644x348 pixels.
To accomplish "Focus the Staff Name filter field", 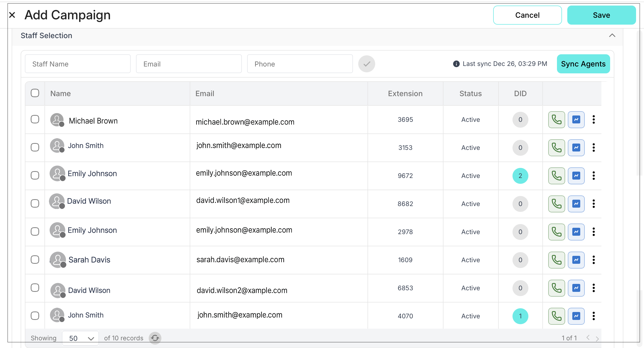I will pos(78,64).
